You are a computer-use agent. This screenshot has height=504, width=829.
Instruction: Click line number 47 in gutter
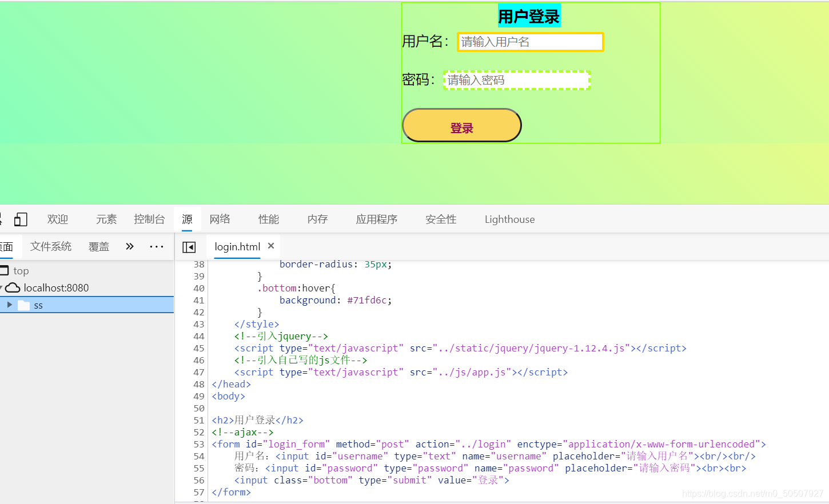click(x=198, y=372)
